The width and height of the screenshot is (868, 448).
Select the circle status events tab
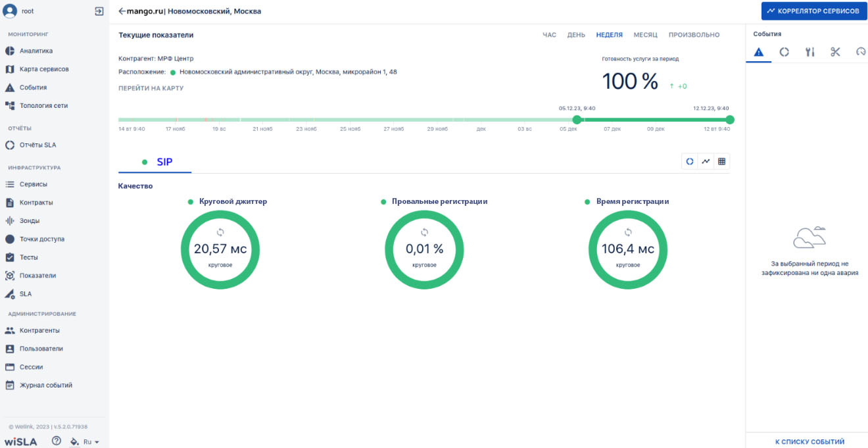[784, 52]
